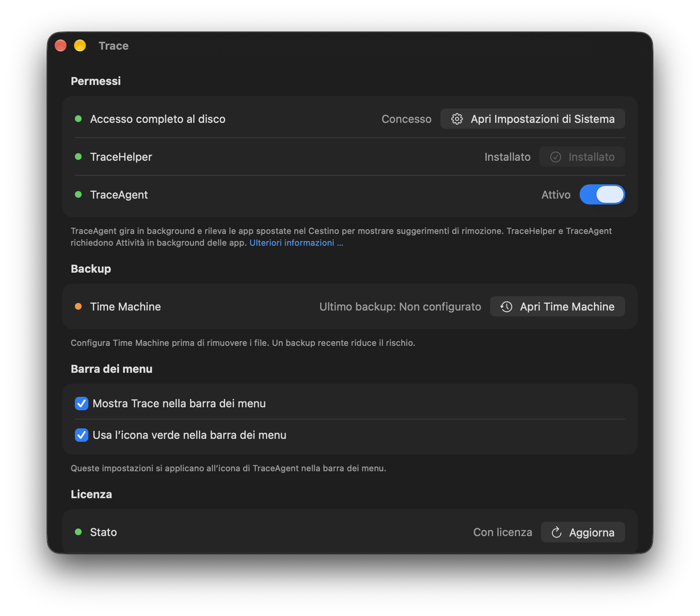Toggle the TraceAgent Attivo switch

[602, 194]
